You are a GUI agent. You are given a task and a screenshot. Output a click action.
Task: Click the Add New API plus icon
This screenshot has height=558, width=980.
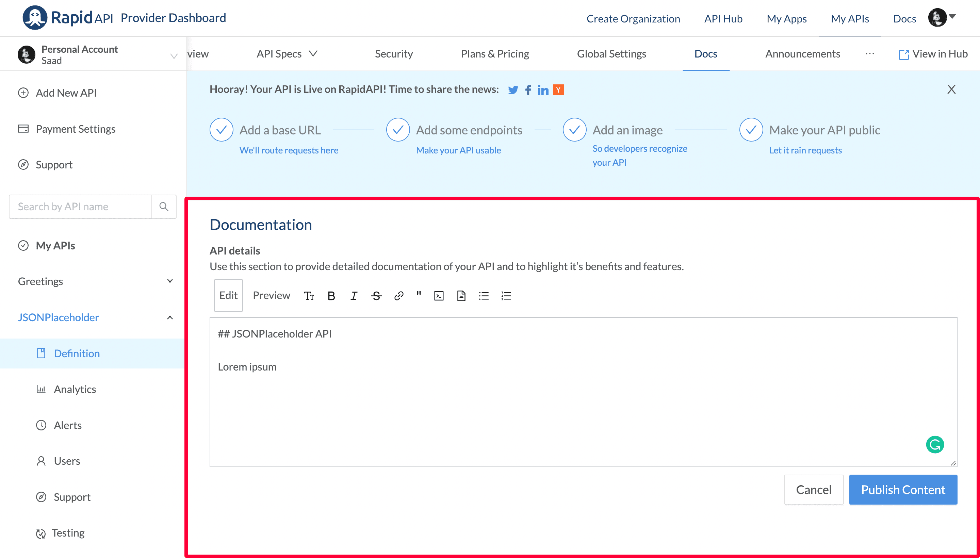[x=23, y=93]
